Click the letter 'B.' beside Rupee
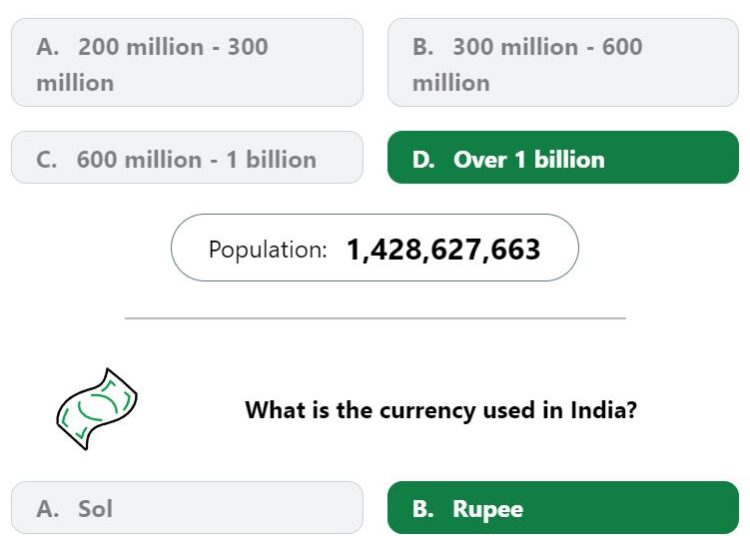750x536 pixels. click(423, 509)
